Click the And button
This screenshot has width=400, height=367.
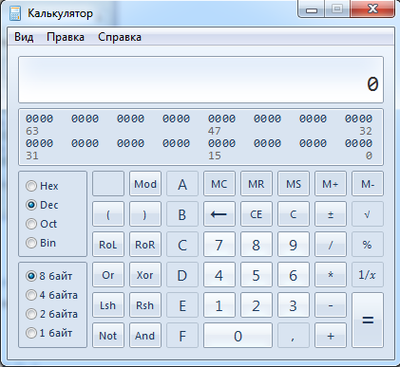[145, 335]
